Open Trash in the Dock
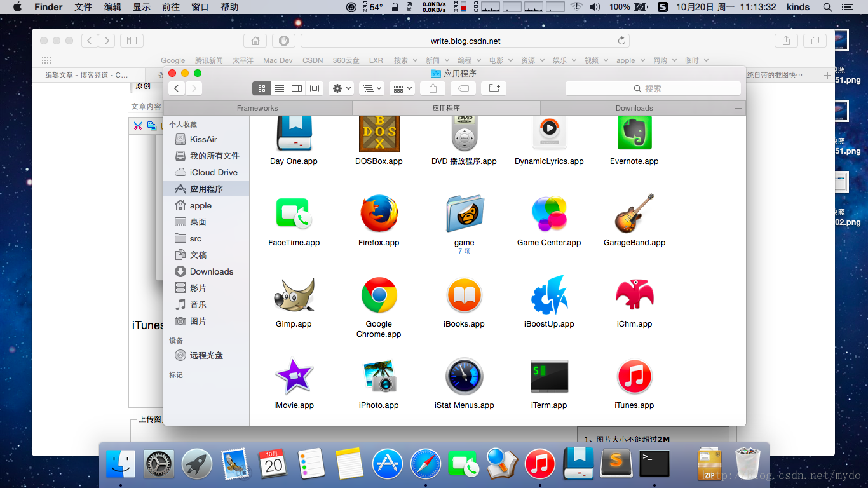Screen dimensions: 868x488 click(747, 464)
